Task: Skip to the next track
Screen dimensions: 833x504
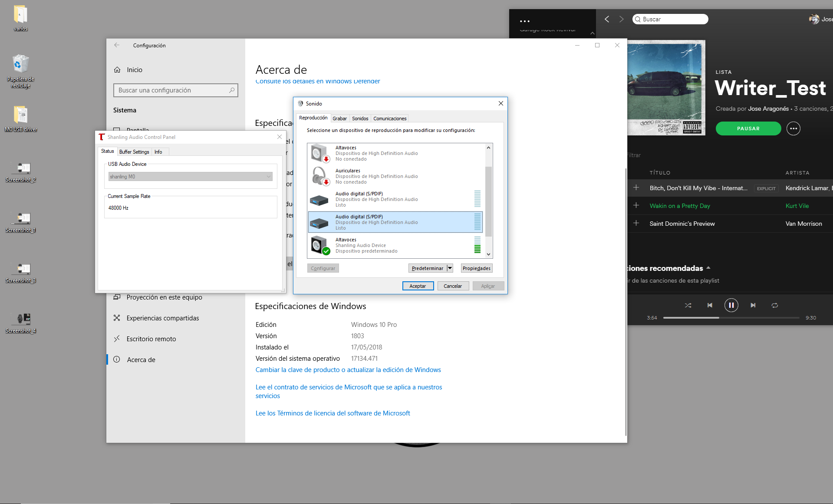Action: click(x=753, y=306)
